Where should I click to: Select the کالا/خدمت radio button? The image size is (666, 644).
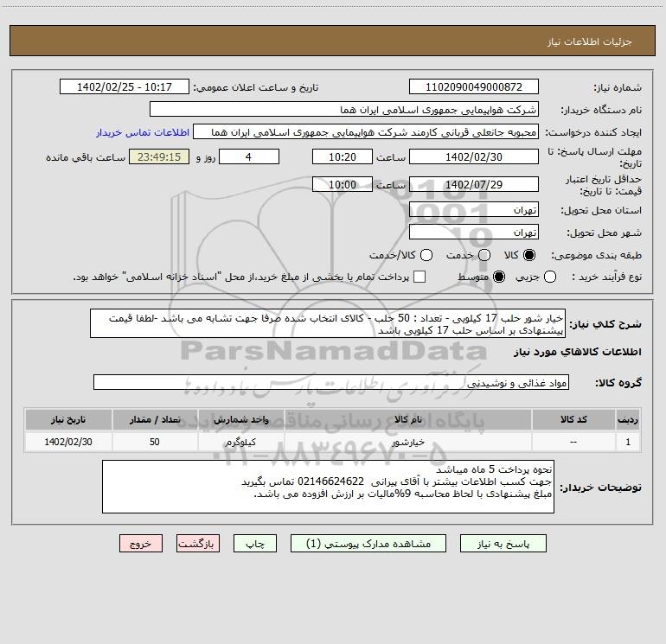[x=426, y=255]
